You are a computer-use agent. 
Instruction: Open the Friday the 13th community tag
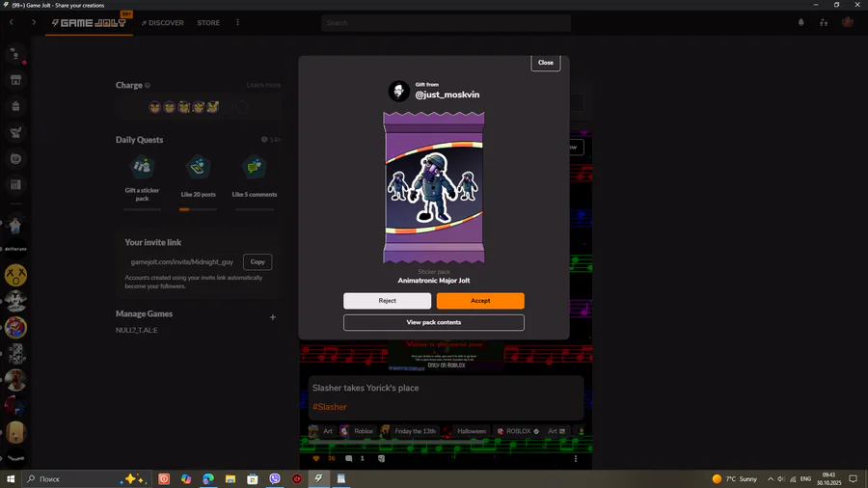click(x=409, y=431)
